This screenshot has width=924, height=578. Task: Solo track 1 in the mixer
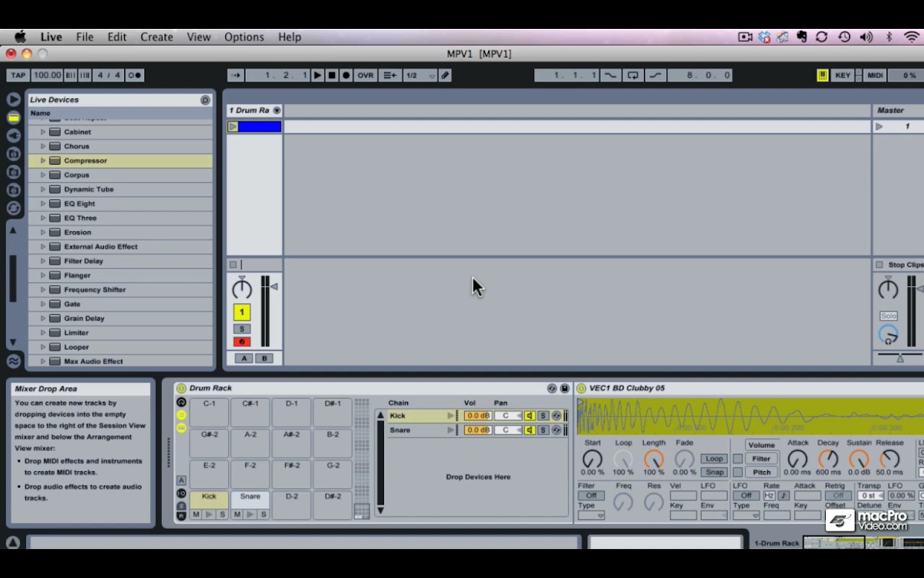point(242,329)
